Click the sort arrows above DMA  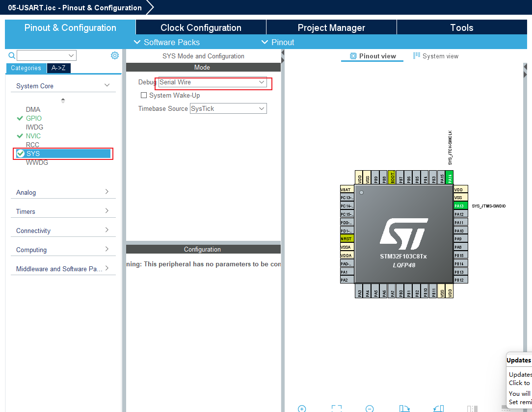[x=63, y=101]
